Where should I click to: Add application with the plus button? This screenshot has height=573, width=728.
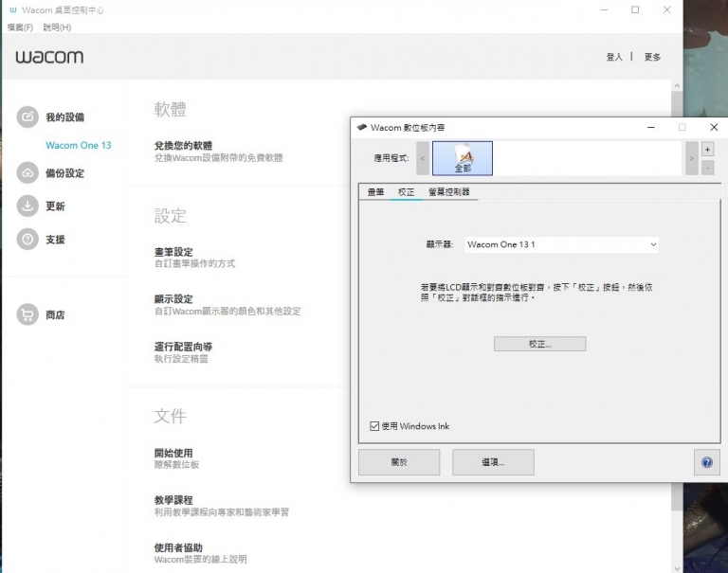(x=707, y=150)
